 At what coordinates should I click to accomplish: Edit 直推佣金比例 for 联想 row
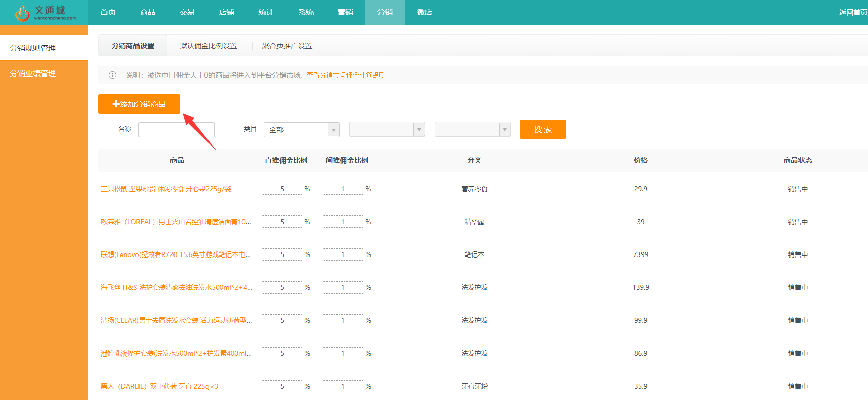[x=282, y=254]
